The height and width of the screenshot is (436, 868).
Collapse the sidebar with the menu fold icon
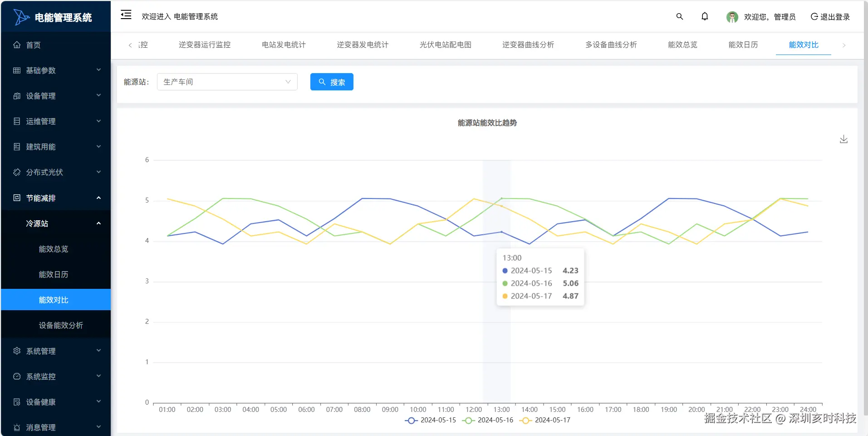126,15
